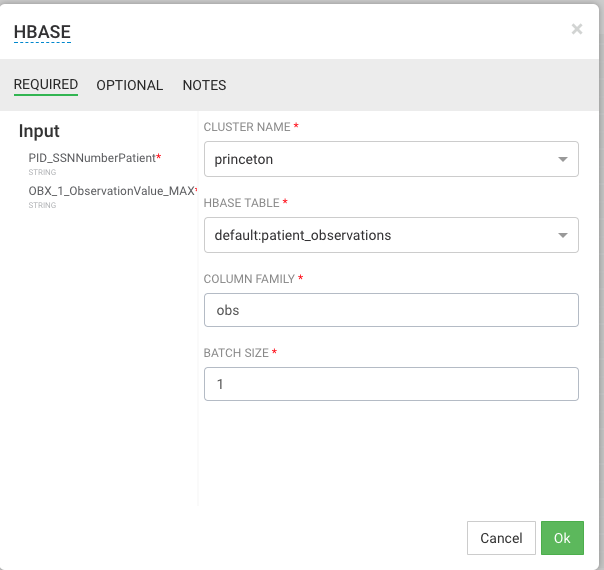Screen dimensions: 604x570
Task: Switch to the REQUIRED tab
Action: pyautogui.click(x=46, y=85)
